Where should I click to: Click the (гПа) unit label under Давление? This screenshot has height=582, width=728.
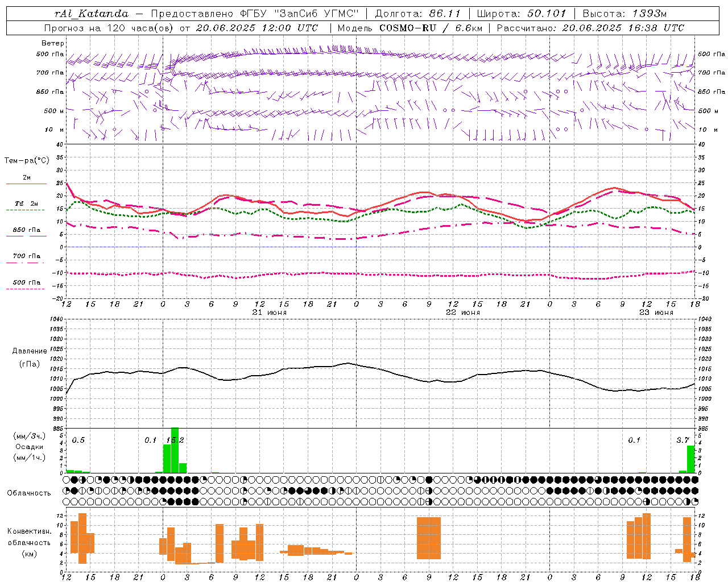30,364
